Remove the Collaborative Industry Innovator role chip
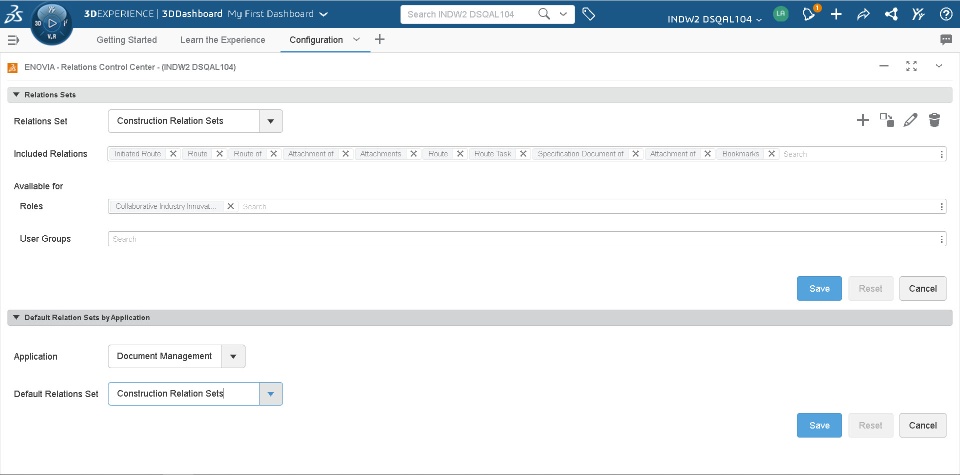The image size is (960, 475). [231, 206]
